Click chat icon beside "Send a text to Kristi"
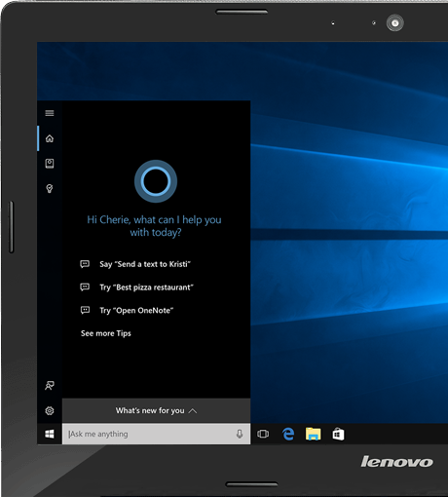Screen dimensions: 448x497 click(85, 264)
